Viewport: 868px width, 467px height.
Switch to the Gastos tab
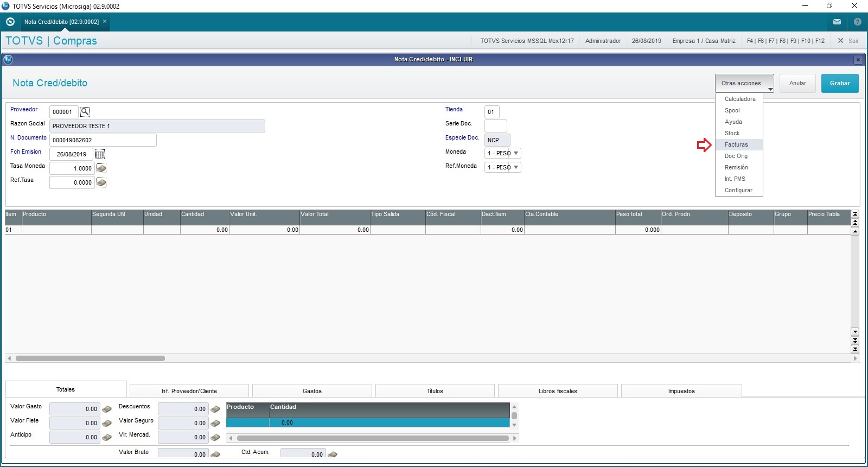tap(312, 391)
